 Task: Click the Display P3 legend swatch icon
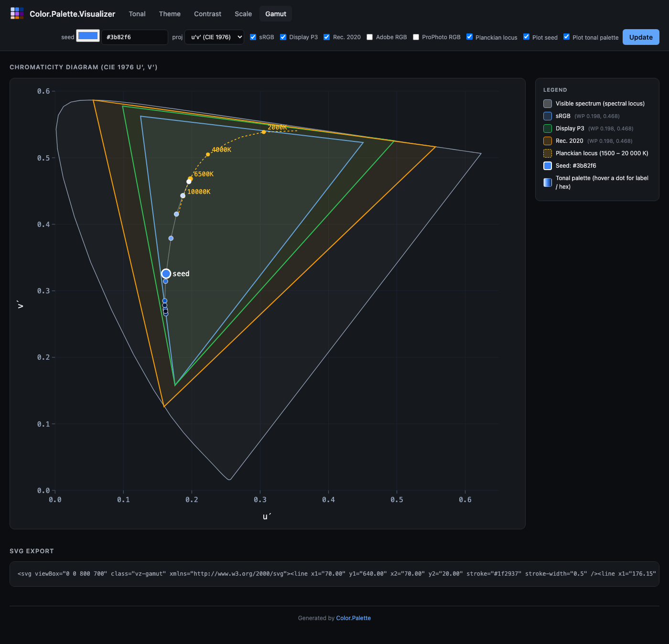coord(548,129)
